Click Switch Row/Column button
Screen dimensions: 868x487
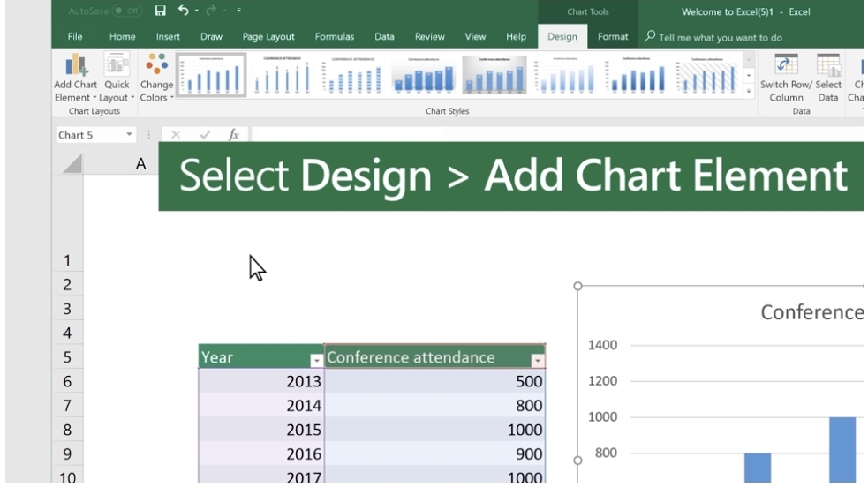click(786, 78)
